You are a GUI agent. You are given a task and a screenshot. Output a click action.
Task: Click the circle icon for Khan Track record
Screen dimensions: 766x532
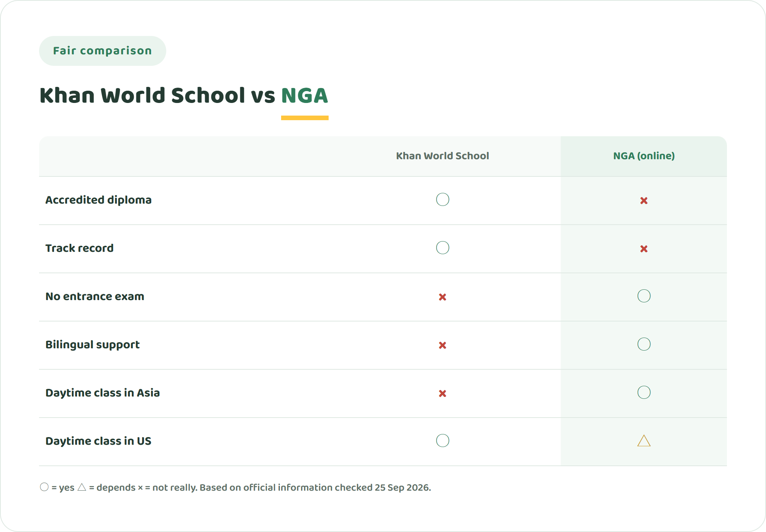tap(442, 248)
